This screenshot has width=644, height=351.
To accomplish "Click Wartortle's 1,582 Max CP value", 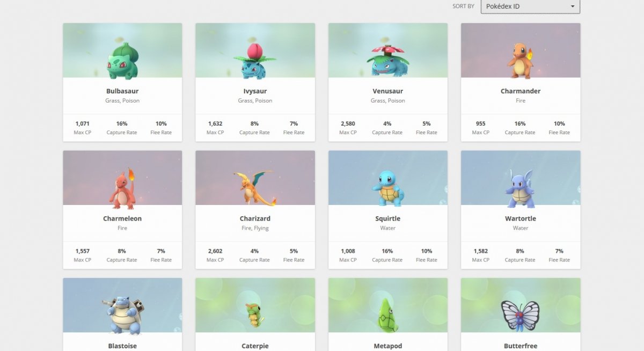I will coord(480,251).
